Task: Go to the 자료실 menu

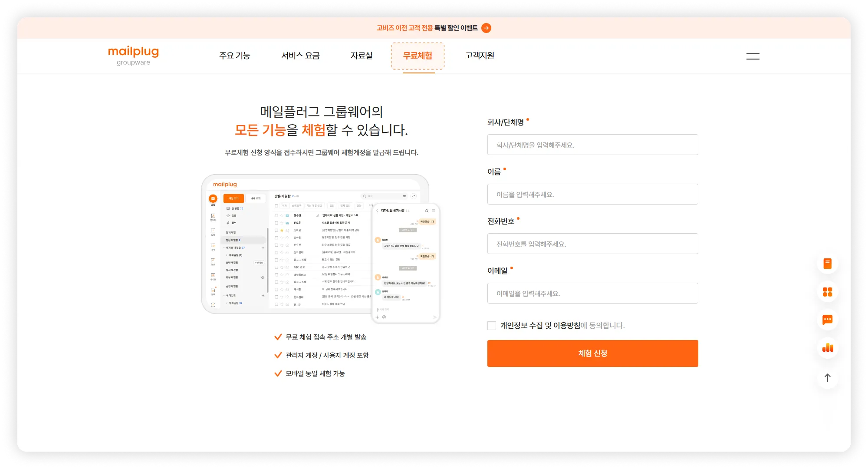Action: [x=362, y=56]
